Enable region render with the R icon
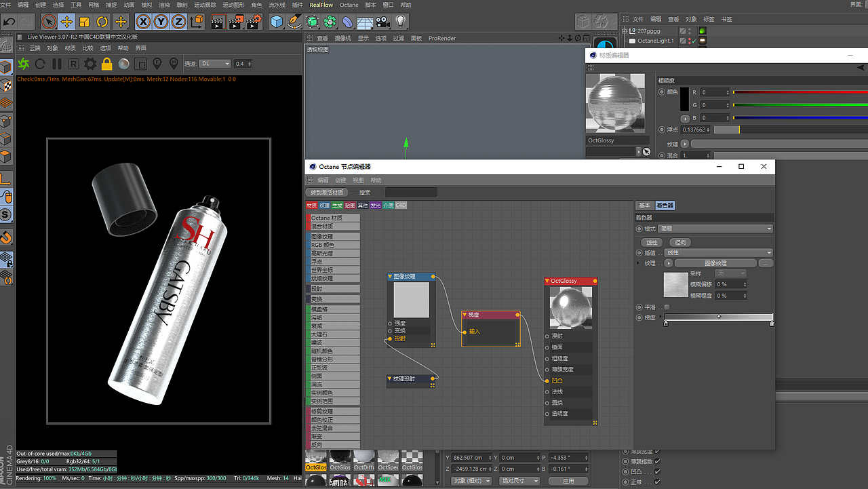Image resolution: width=868 pixels, height=489 pixels. pos(73,63)
